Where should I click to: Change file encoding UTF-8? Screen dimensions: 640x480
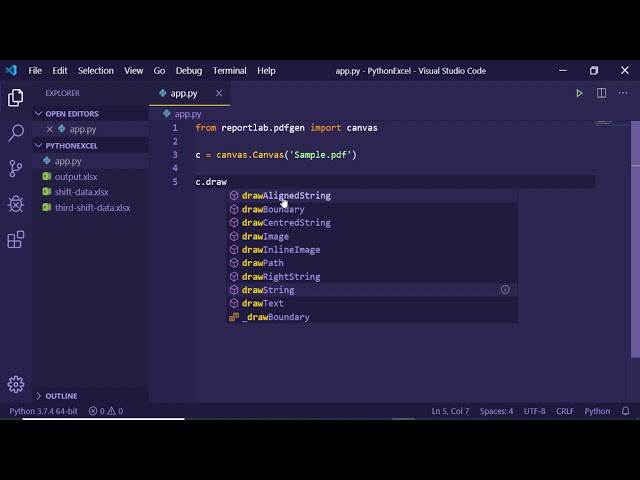tap(534, 411)
